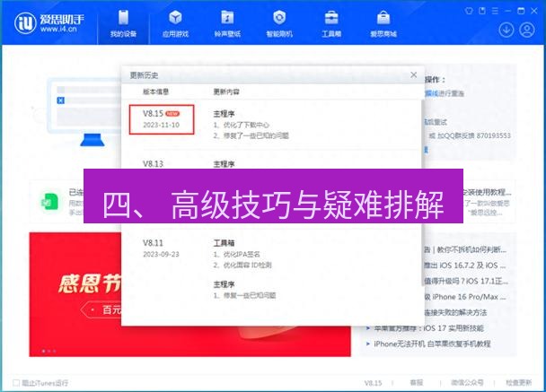The image size is (546, 392).
Task: Click the QQ group number 870193553
Action: click(x=493, y=135)
